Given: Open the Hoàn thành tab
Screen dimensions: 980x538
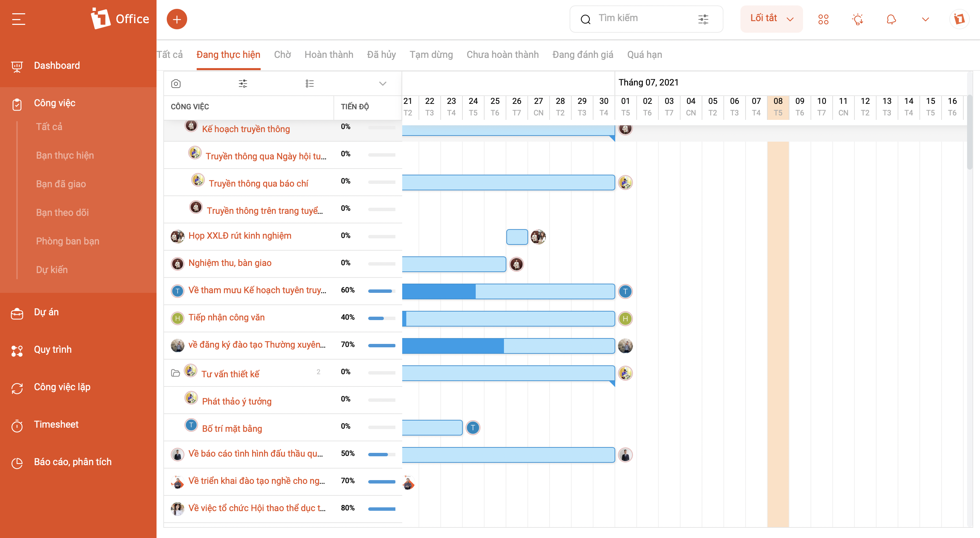Looking at the screenshot, I should tap(329, 54).
